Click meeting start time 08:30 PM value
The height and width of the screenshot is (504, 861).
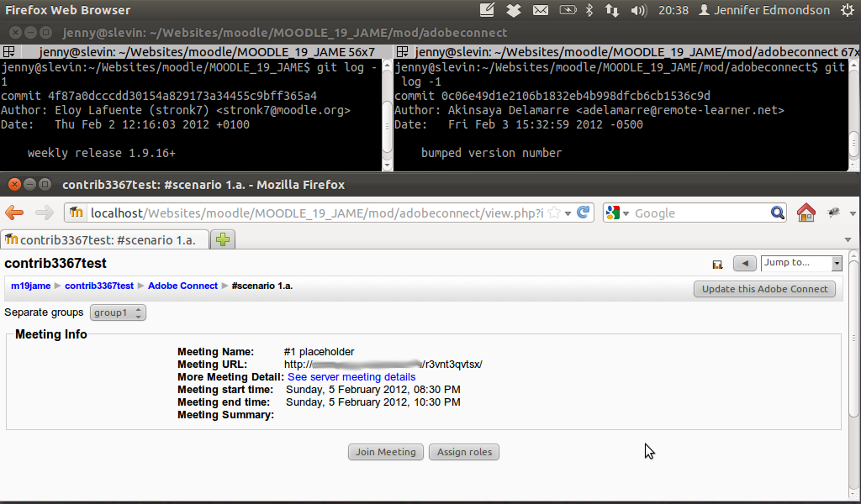click(x=372, y=390)
